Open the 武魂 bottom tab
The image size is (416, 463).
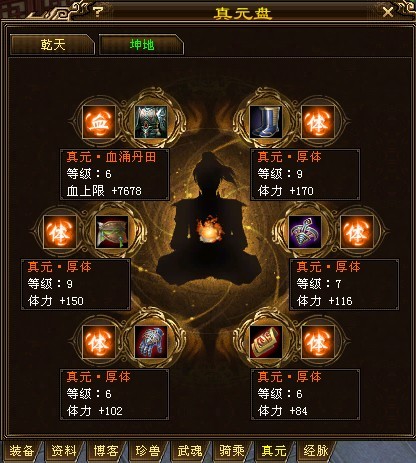(x=190, y=451)
